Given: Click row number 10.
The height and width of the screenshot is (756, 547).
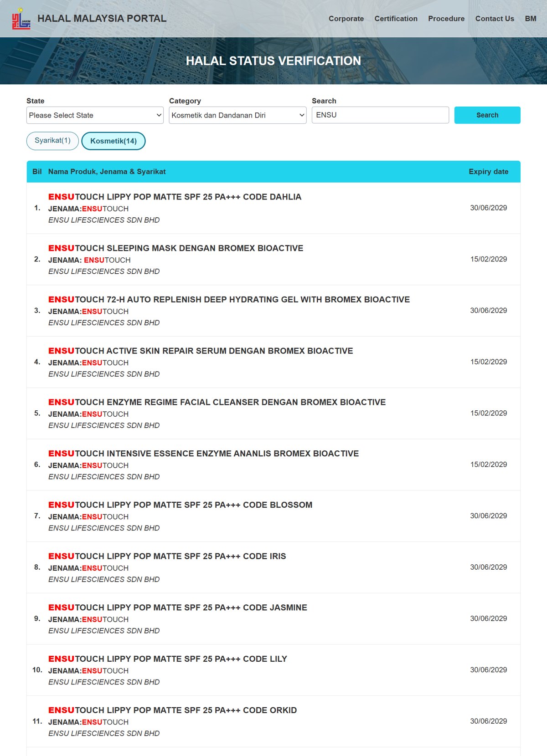Looking at the screenshot, I should click(37, 670).
